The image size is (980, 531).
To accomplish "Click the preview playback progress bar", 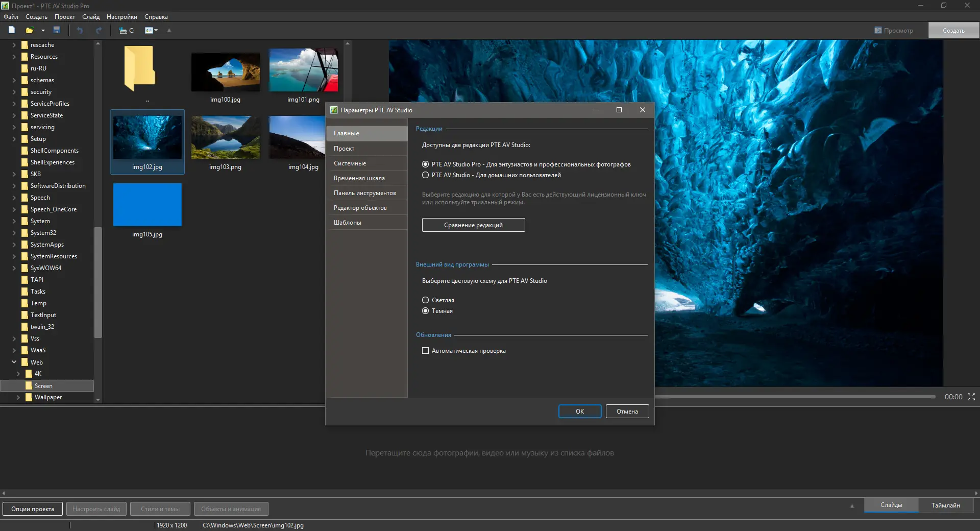I will 794,397.
